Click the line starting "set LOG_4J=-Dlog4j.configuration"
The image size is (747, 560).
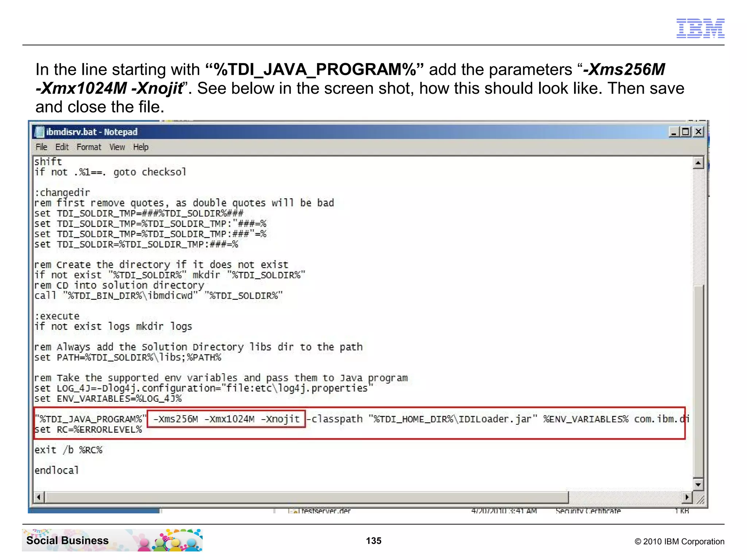(204, 388)
